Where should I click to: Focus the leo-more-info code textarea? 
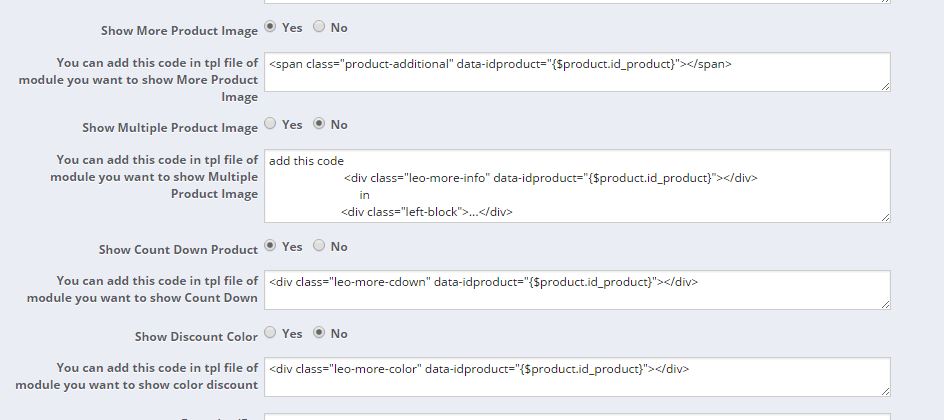pyautogui.click(x=576, y=186)
